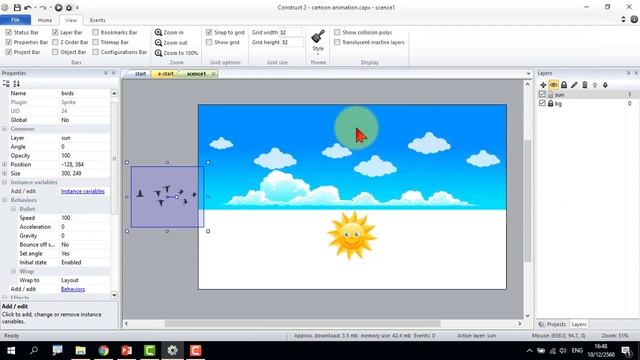Toggle the Status Bar checkbox
Screen dimensions: 640x360
9,32
